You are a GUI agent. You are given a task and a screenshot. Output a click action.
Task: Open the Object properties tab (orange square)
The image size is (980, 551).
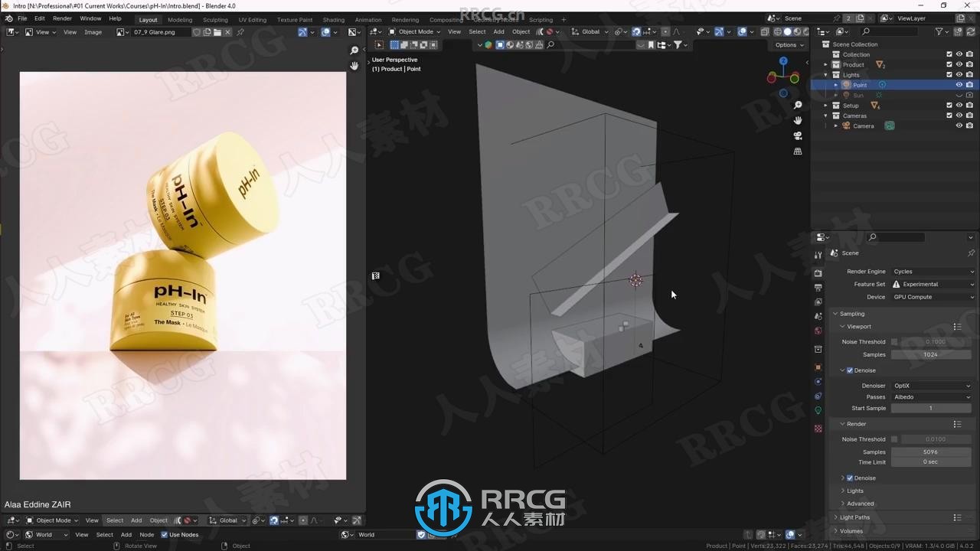click(818, 367)
